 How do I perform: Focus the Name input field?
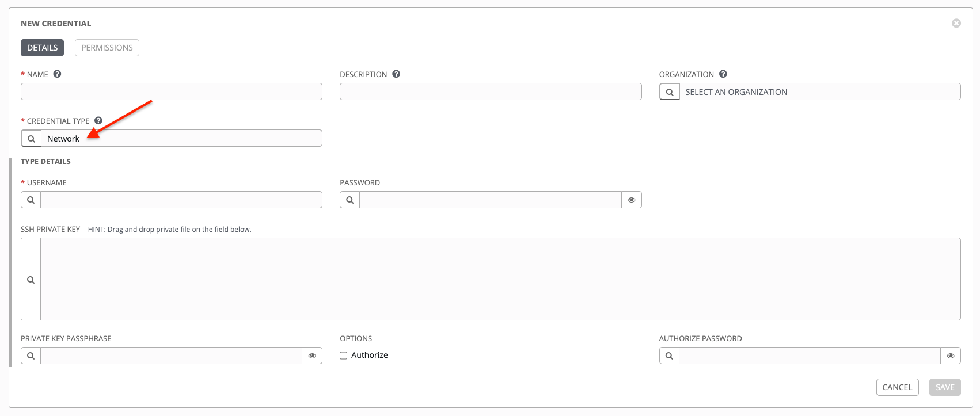172,91
